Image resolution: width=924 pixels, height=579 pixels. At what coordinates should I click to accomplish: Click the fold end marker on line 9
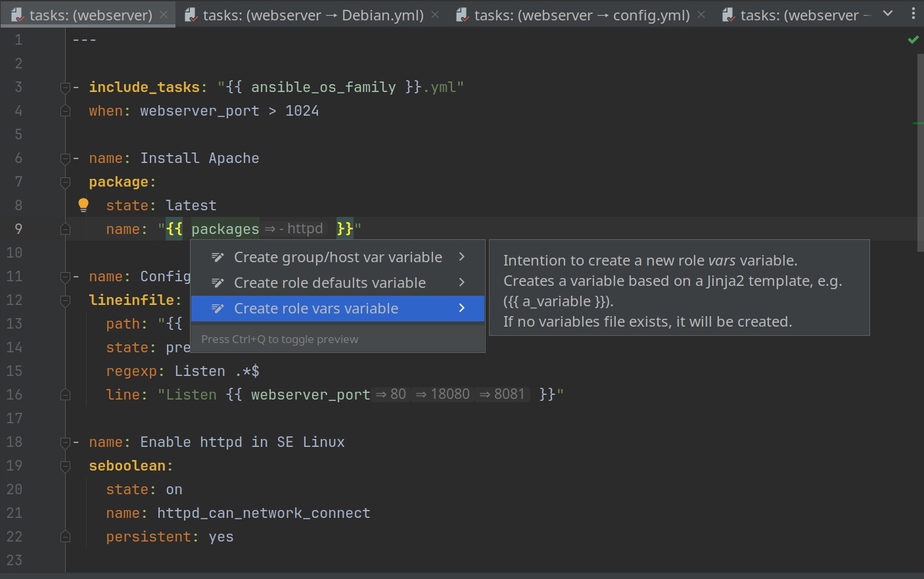[x=65, y=229]
